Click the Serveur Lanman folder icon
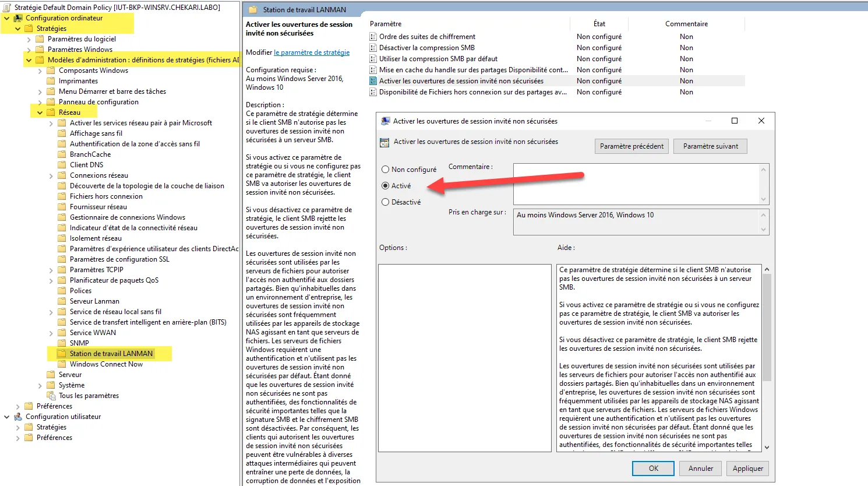The image size is (868, 486). [62, 301]
